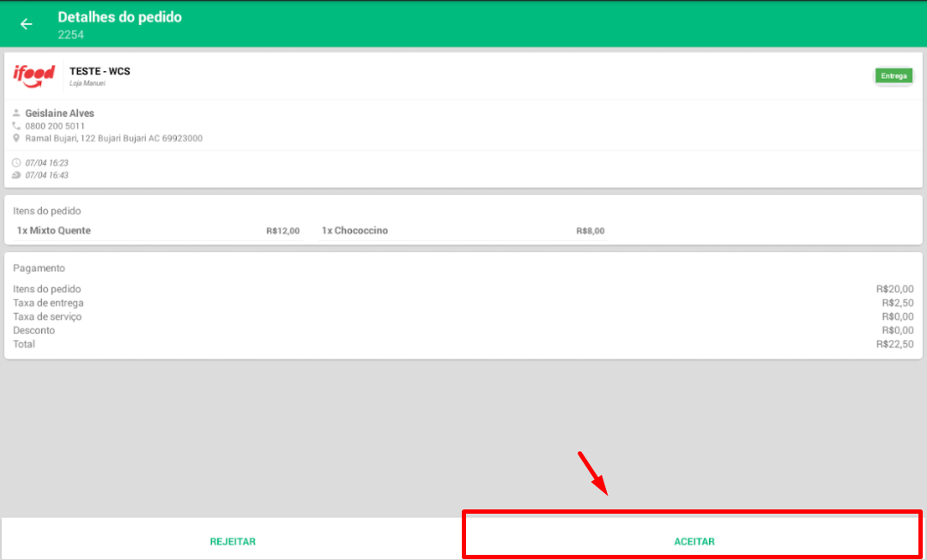The height and width of the screenshot is (560, 927).
Task: Select customer name Geislaine Alves
Action: tap(60, 113)
